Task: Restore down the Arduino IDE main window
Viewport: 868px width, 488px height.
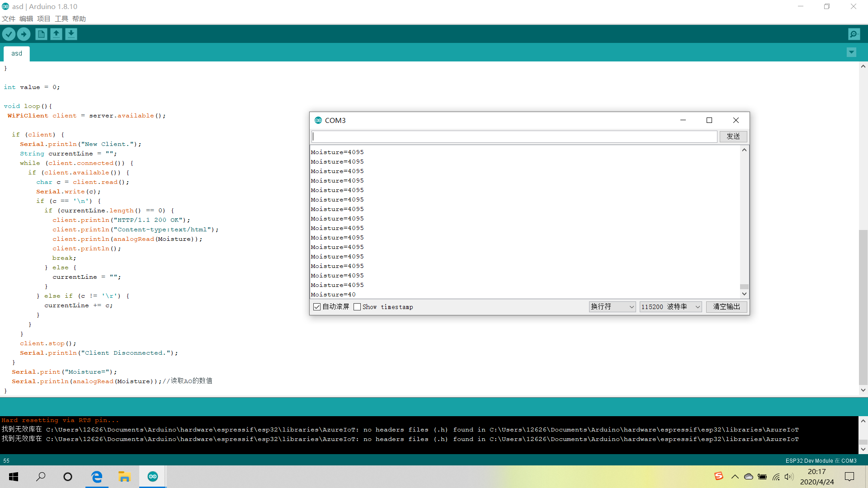Action: click(827, 6)
